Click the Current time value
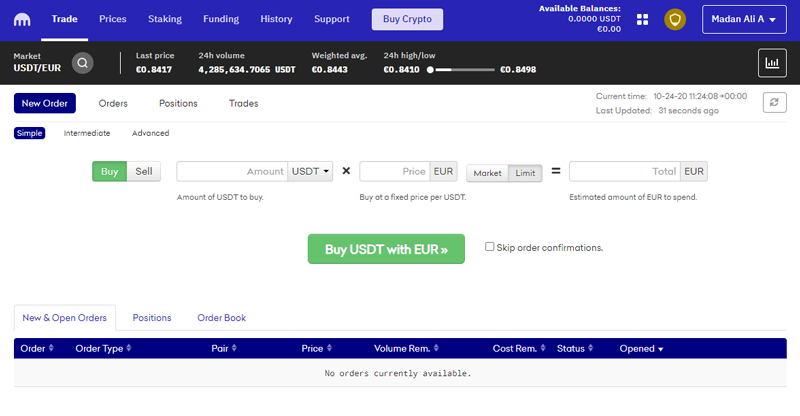Screen dimensions: 800x416 [700, 96]
